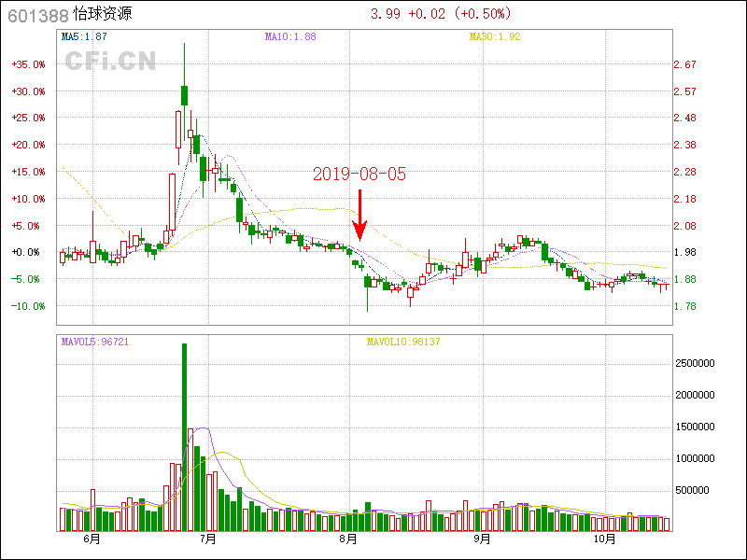The width and height of the screenshot is (747, 560).
Task: Select the 6月 month axis label
Action: (x=92, y=539)
